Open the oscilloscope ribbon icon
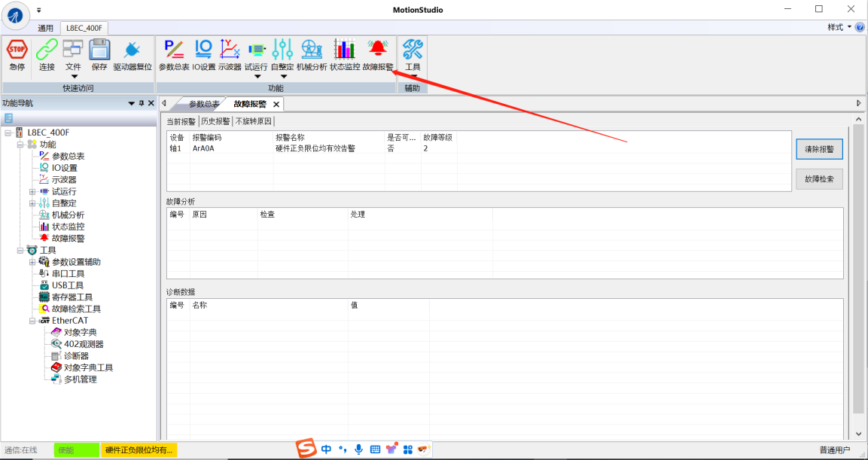Viewport: 868px width, 460px height. (229, 49)
